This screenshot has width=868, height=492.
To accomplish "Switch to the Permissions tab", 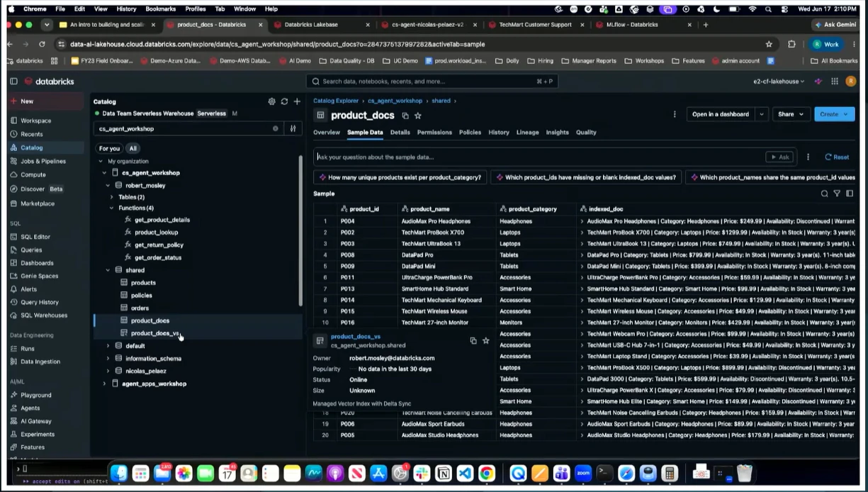I will point(434,133).
